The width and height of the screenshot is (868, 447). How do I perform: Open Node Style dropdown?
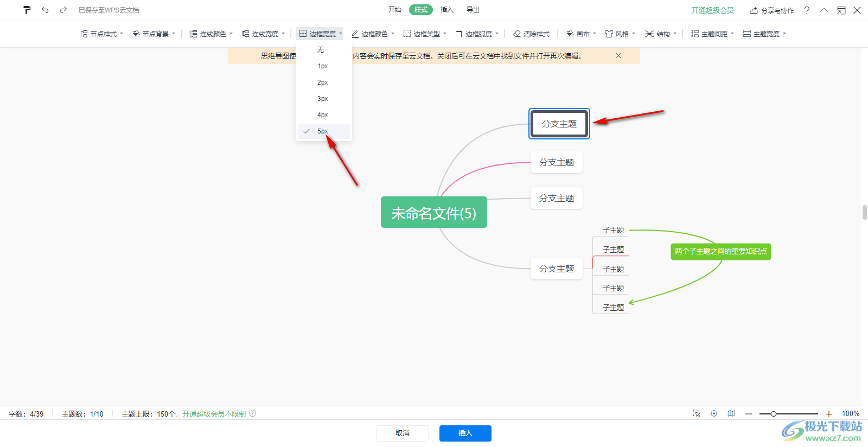click(102, 34)
